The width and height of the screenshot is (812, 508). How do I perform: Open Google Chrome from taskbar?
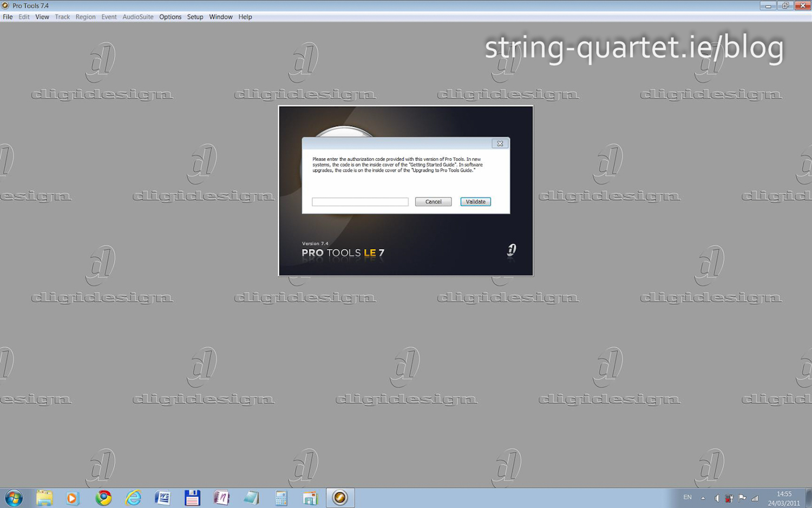pos(103,498)
